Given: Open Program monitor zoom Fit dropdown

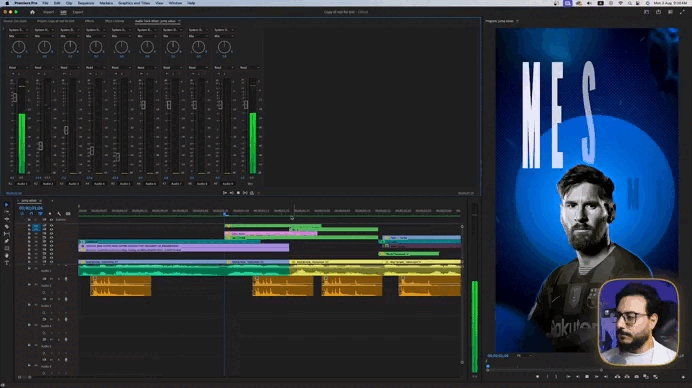Looking at the screenshot, I should [x=524, y=355].
